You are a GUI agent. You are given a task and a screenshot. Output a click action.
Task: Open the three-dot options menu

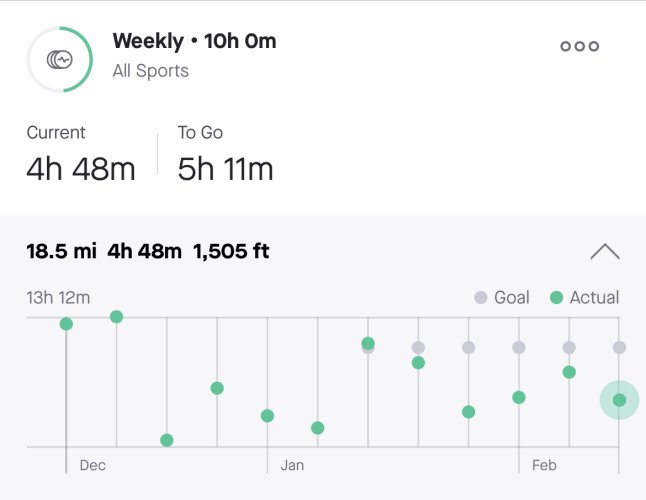point(579,46)
